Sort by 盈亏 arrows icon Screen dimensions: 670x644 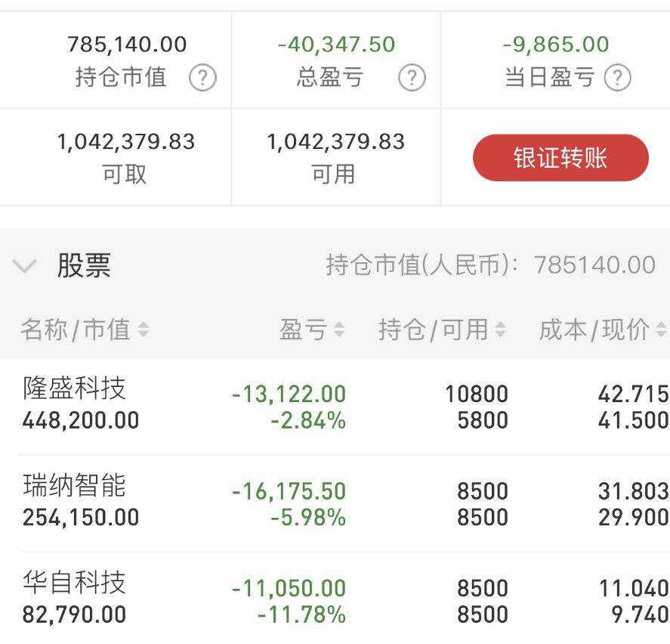[339, 330]
